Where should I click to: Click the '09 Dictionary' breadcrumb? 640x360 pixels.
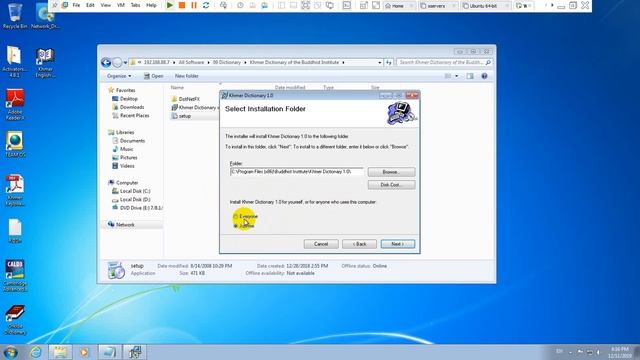point(227,62)
